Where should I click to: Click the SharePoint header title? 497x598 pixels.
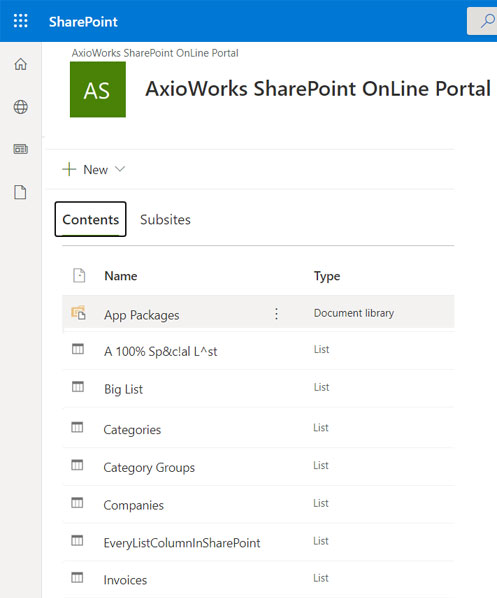(83, 22)
